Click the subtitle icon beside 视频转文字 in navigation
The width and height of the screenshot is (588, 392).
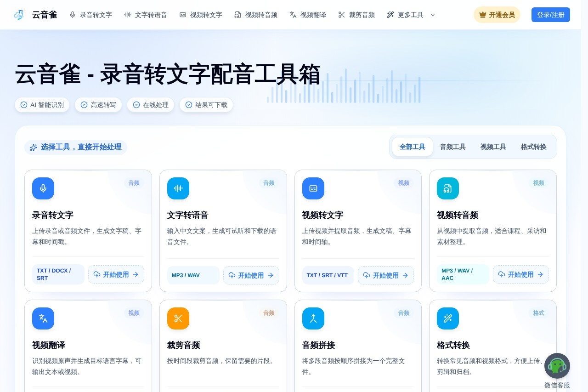pos(183,15)
